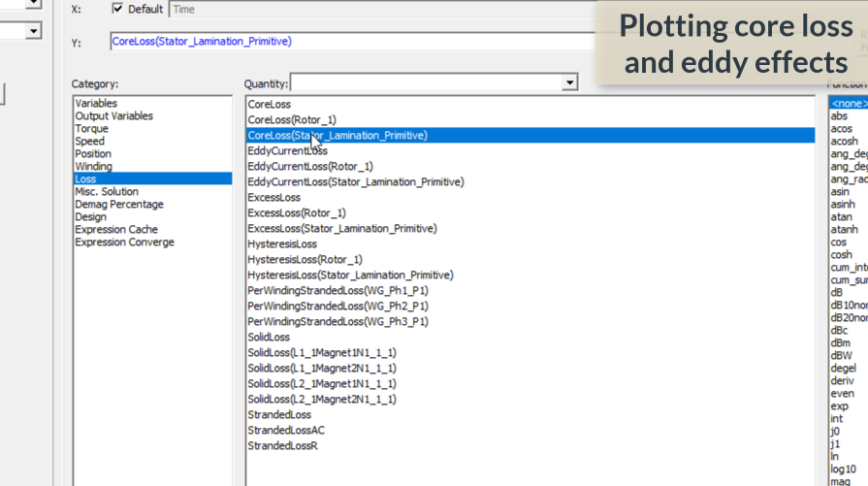Image resolution: width=868 pixels, height=486 pixels.
Task: Click the Y expression input field
Action: click(x=349, y=42)
